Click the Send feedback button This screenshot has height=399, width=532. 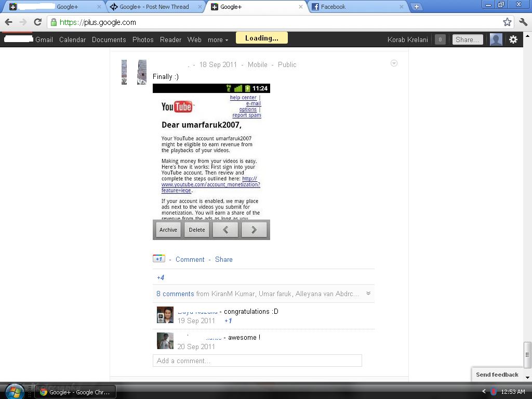point(497,375)
